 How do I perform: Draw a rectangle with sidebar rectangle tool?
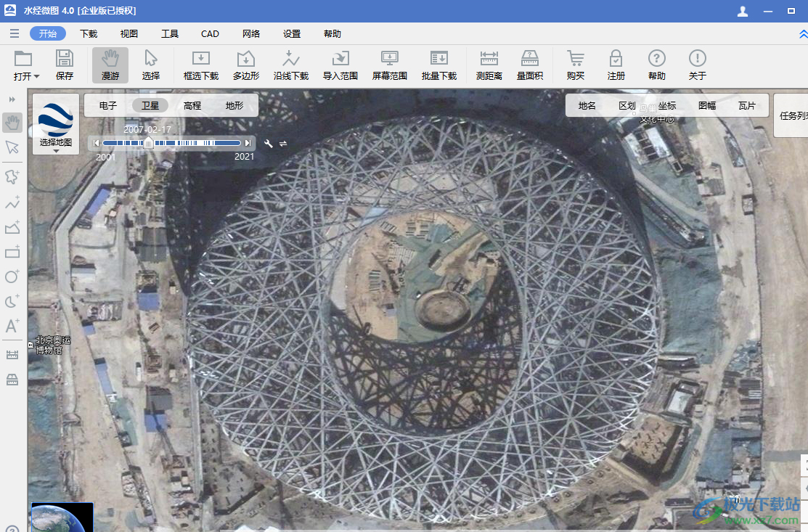[12, 251]
